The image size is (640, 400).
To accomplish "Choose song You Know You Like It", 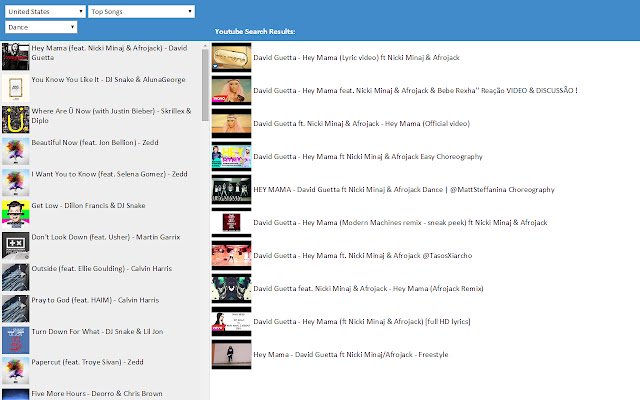I will click(x=108, y=80).
